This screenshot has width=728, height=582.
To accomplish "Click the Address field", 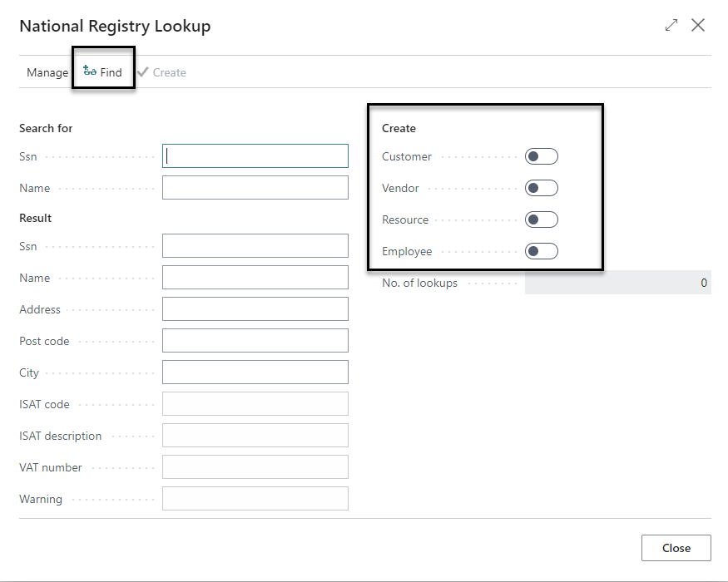I will 255,308.
